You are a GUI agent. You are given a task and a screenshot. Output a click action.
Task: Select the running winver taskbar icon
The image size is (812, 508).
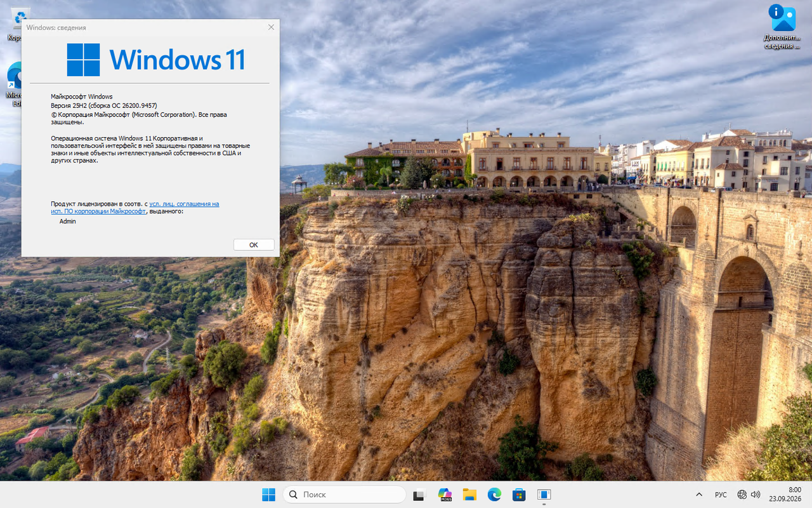pyautogui.click(x=544, y=495)
